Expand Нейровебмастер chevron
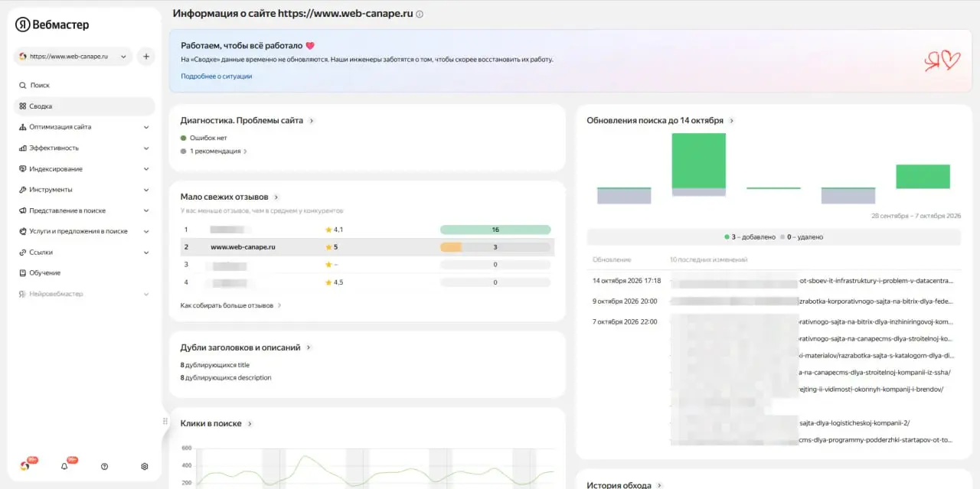The image size is (980, 489). coord(145,294)
